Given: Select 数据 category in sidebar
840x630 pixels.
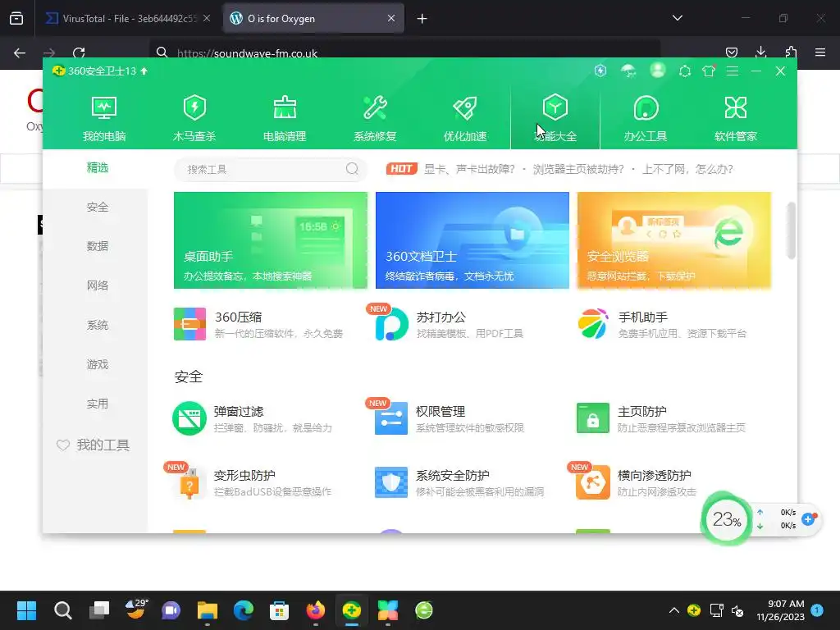Looking at the screenshot, I should coord(98,246).
